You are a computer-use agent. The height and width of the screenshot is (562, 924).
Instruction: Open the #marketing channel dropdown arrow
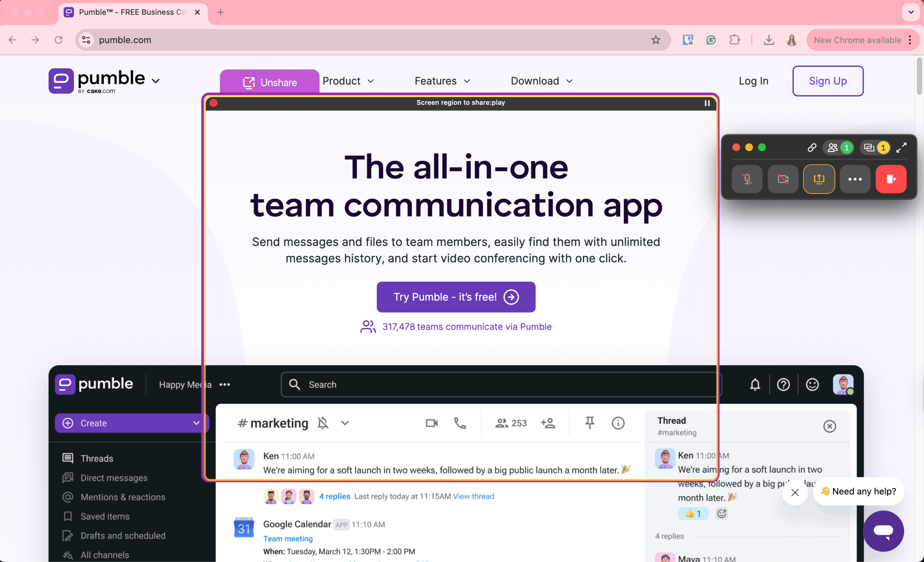click(x=345, y=423)
